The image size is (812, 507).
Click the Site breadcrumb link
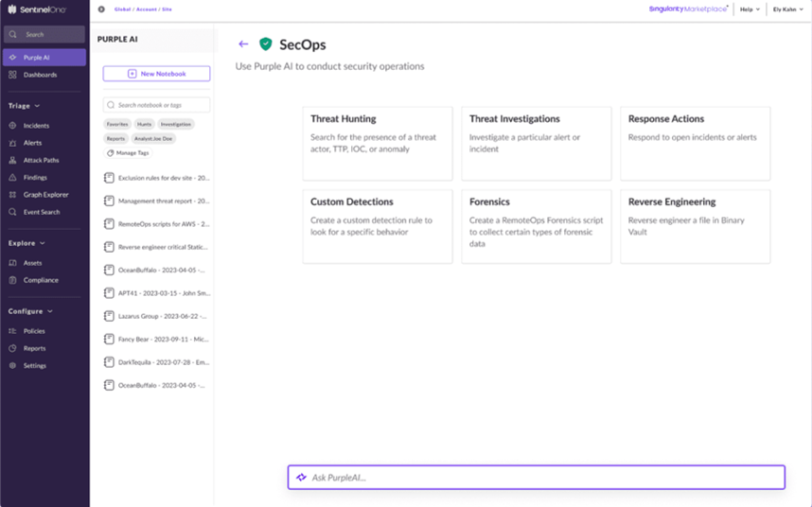point(167,9)
